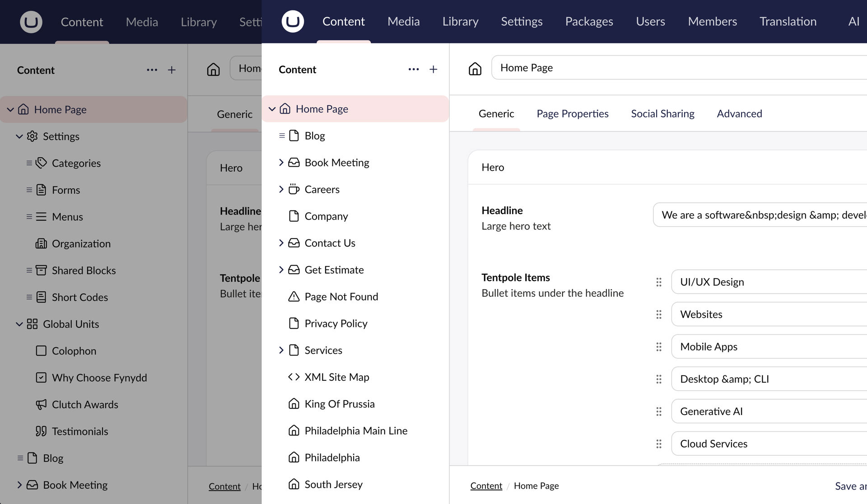The height and width of the screenshot is (504, 867).
Task: Click the Headline text field
Action: 760,215
